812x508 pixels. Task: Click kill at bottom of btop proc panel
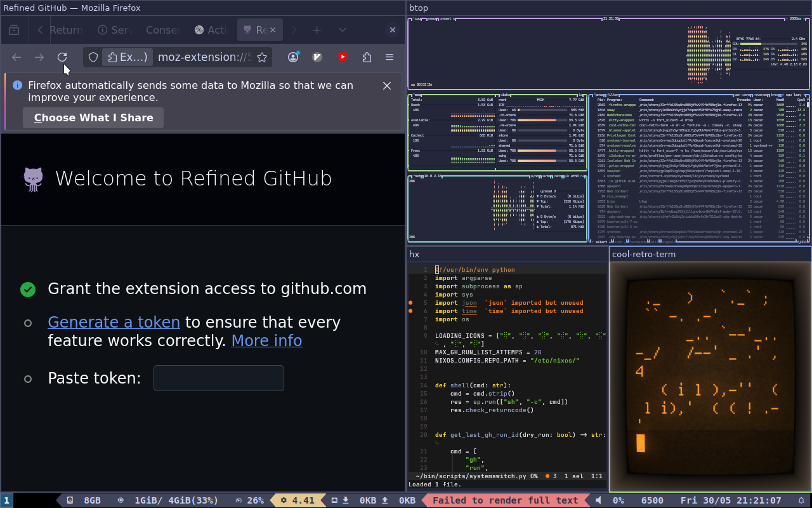(653, 241)
